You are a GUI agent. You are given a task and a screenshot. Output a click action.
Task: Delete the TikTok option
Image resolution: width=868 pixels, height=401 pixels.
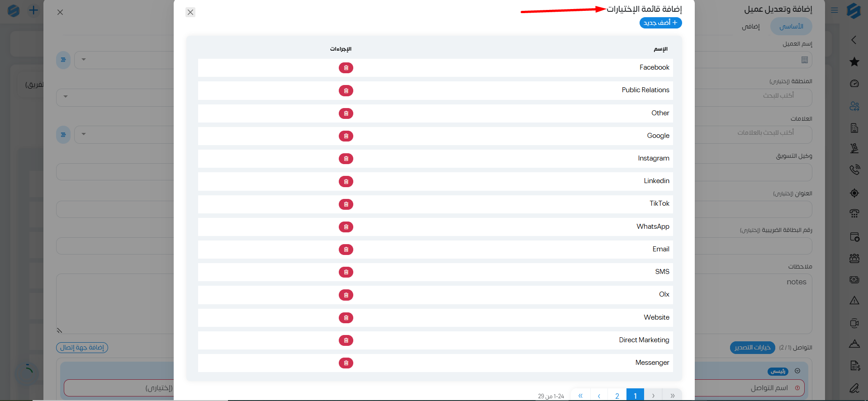point(346,204)
